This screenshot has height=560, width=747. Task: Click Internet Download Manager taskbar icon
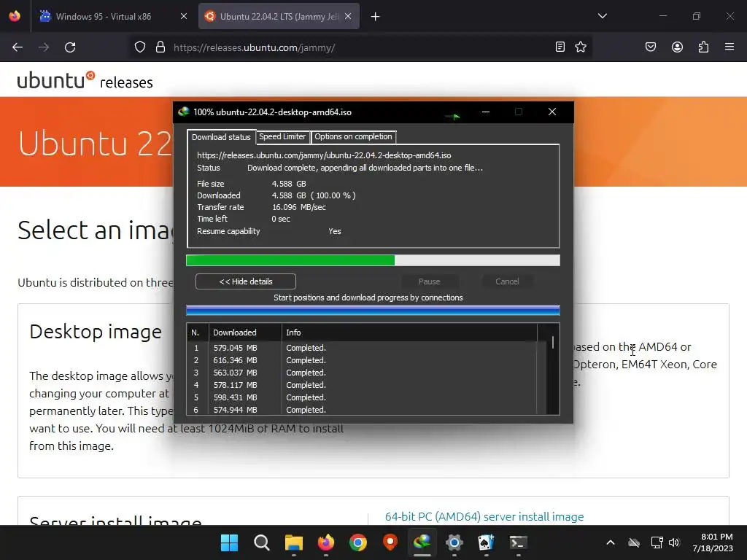(422, 542)
